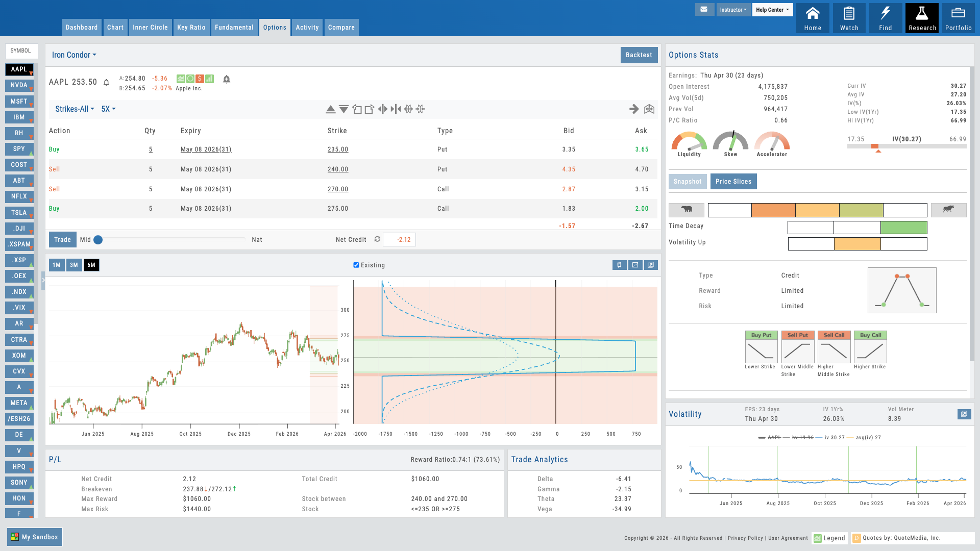Toggle the Legend at the bottom of the page
This screenshot has width=980, height=551.
tap(829, 538)
